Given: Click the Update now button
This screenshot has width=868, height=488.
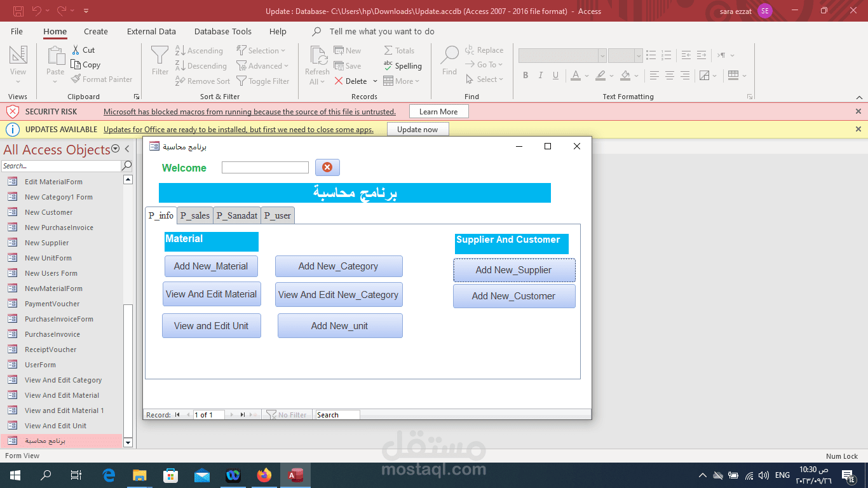Looking at the screenshot, I should (417, 130).
